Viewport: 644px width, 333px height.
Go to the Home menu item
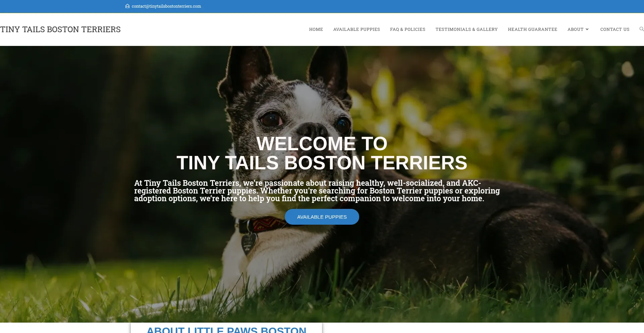coord(316,30)
